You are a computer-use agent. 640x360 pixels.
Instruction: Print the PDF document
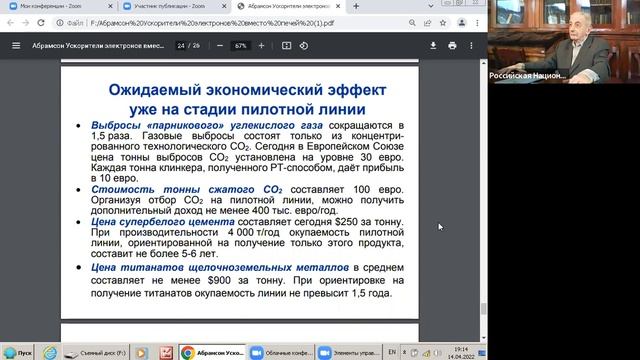click(452, 46)
